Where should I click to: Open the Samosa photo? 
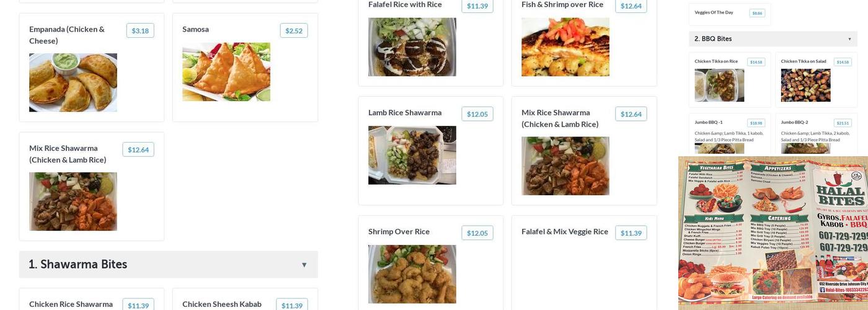tap(226, 72)
